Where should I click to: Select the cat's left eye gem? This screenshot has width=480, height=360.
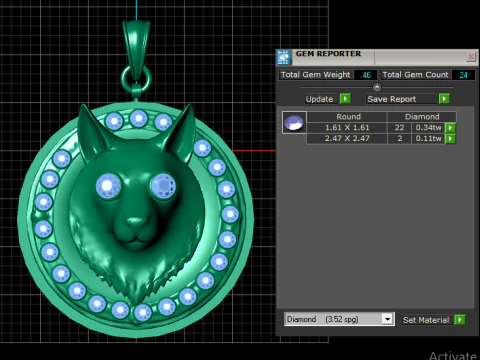[x=108, y=186]
